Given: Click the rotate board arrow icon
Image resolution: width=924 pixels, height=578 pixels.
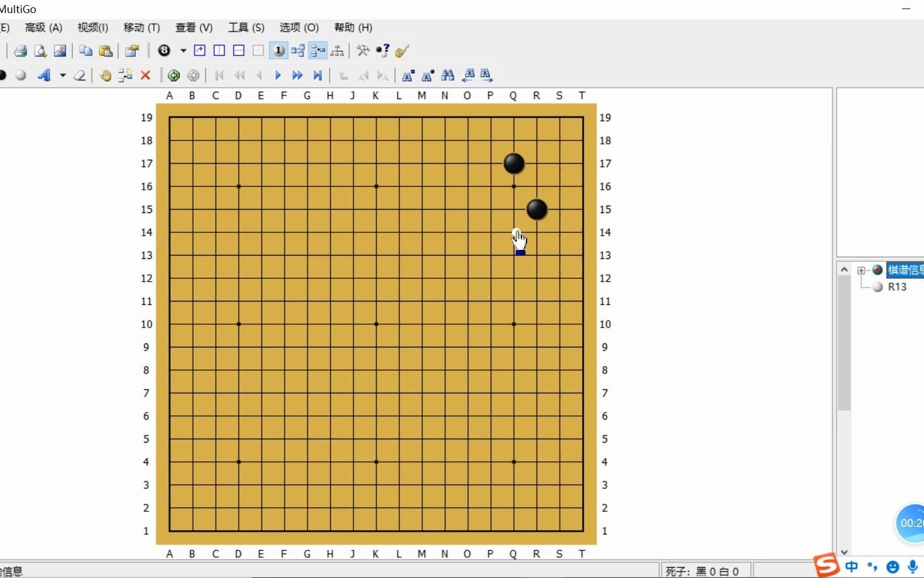Looking at the screenshot, I should click(199, 51).
